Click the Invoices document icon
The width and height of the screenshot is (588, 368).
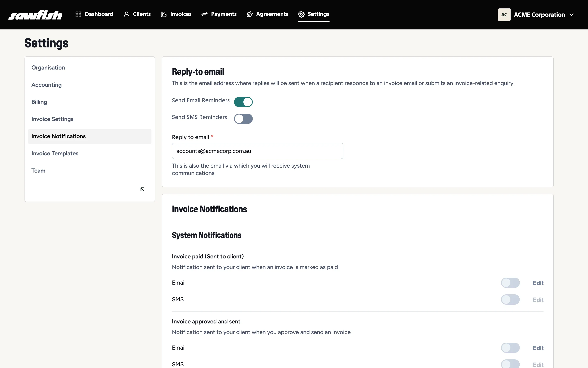click(164, 14)
